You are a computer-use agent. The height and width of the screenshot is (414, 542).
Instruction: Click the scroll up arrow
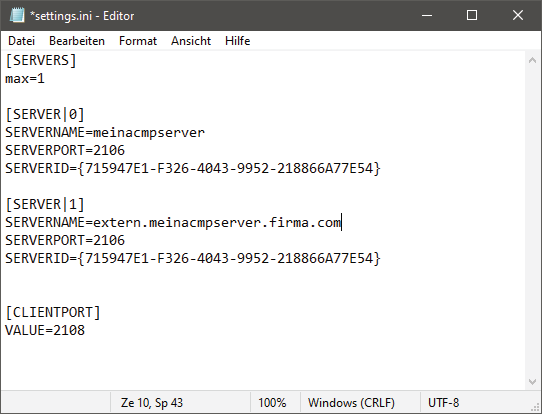tap(532, 60)
